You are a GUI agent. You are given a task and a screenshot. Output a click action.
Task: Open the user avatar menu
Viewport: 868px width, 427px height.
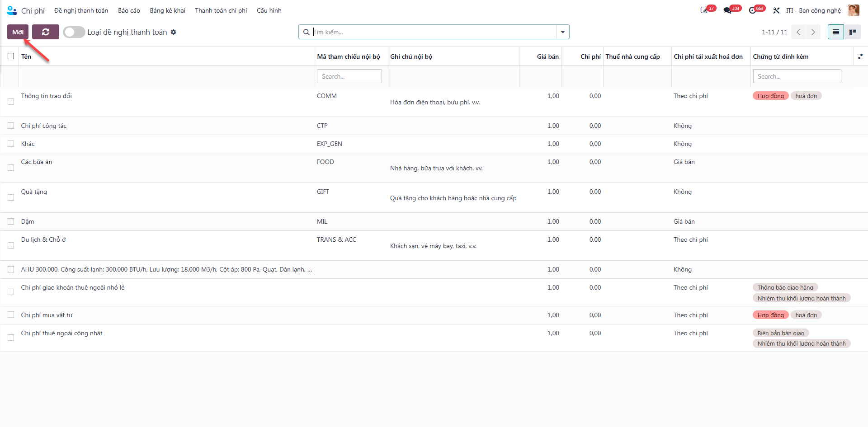click(x=854, y=10)
